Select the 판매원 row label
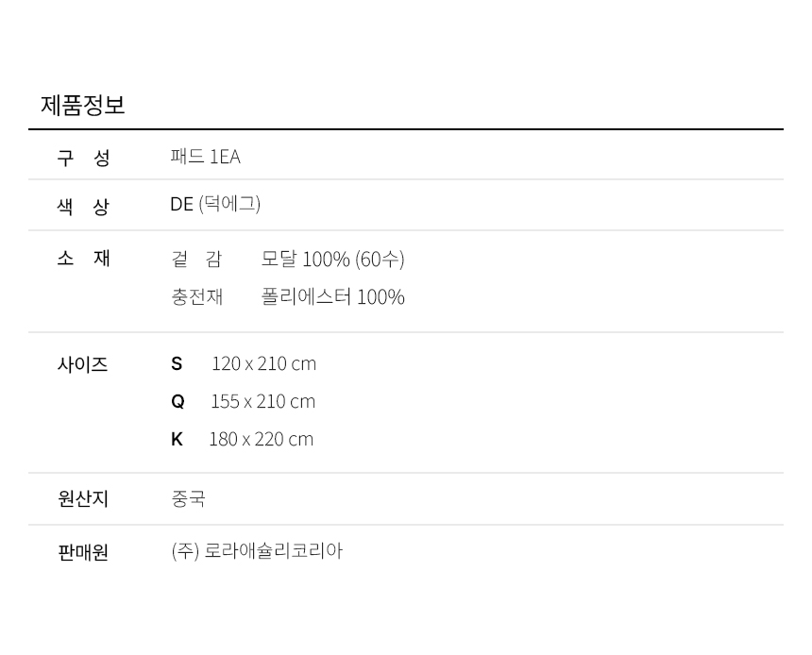The width and height of the screenshot is (812, 655). [x=83, y=551]
